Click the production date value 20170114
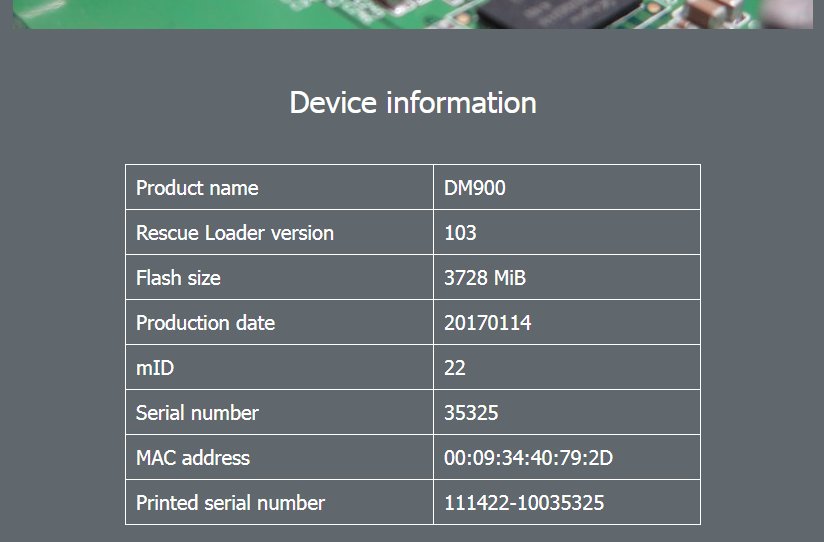The image size is (824, 542). click(488, 323)
